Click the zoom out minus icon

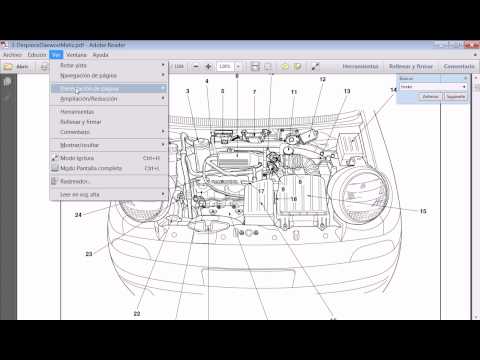click(x=196, y=67)
